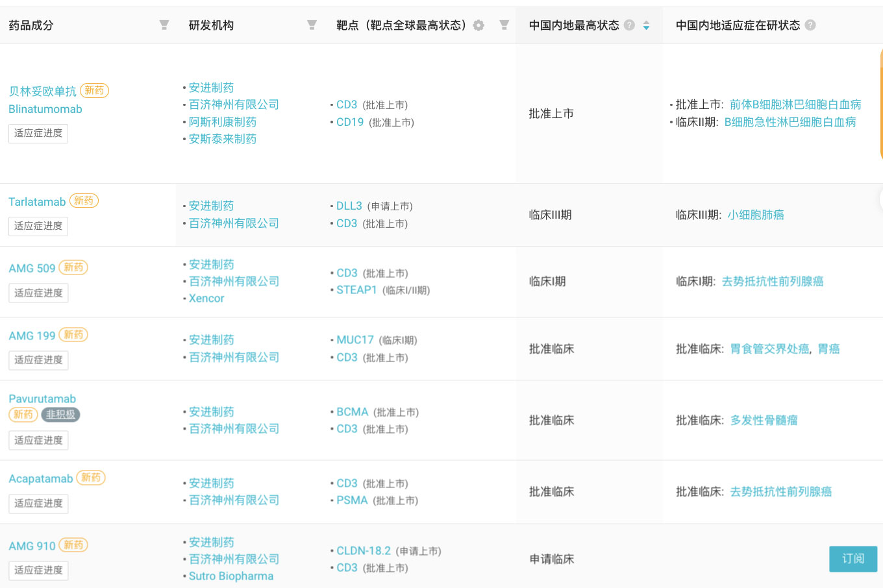
Task: Open 小细胞肺癌 indication link
Action: [x=756, y=215]
